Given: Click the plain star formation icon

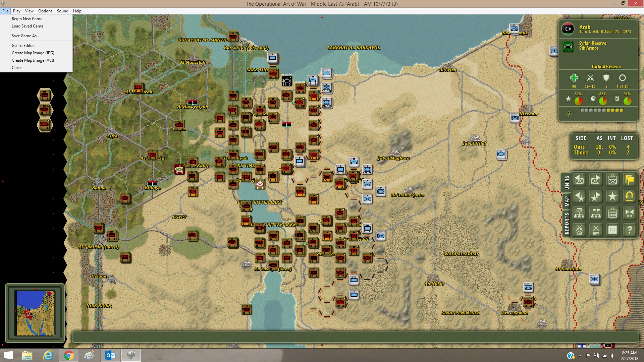Looking at the screenshot, I should tap(612, 197).
